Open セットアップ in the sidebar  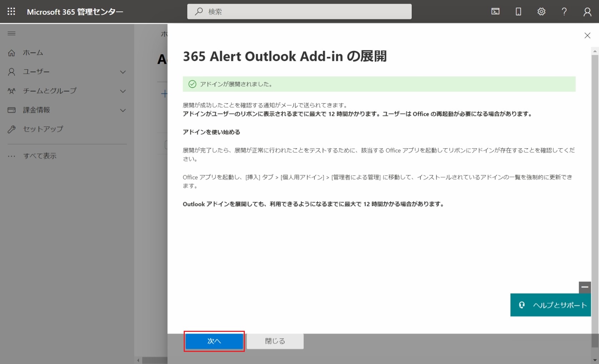click(43, 129)
